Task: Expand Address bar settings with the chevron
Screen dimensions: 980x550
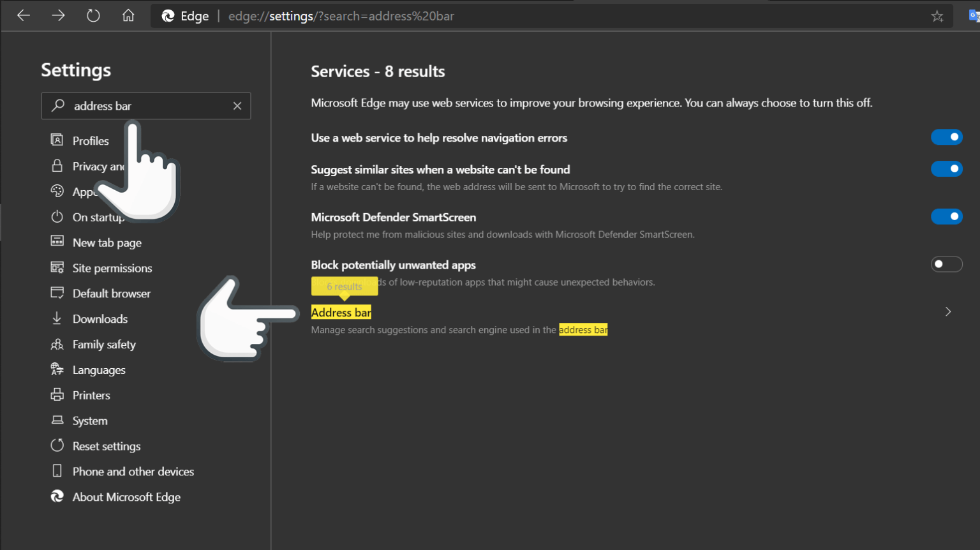Action: point(948,312)
